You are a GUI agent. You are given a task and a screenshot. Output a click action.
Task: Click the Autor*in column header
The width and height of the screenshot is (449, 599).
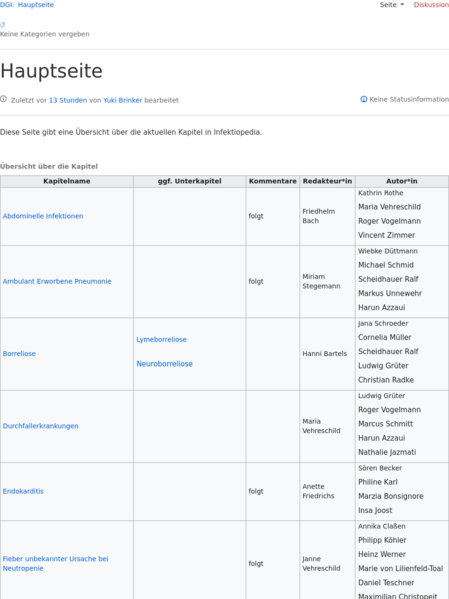tap(402, 181)
